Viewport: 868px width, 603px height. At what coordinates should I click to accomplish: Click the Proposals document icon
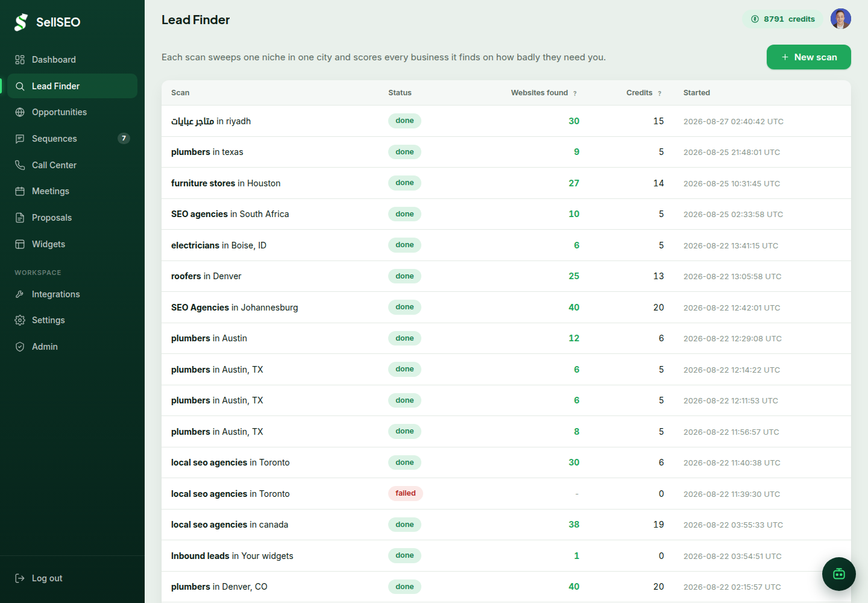click(20, 218)
